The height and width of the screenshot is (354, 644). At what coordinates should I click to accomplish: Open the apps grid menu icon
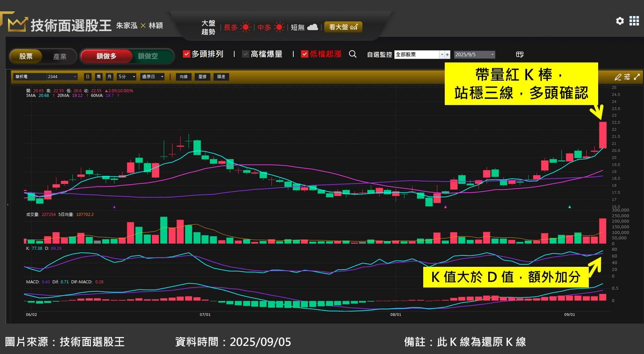coord(634,21)
